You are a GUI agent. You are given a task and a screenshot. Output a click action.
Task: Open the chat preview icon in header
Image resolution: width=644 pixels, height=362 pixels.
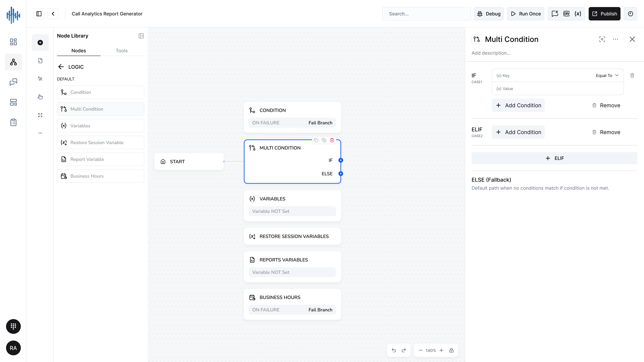tap(555, 14)
